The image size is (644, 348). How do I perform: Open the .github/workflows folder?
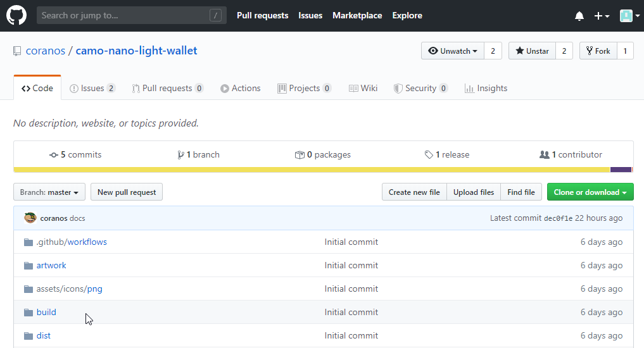[72, 242]
